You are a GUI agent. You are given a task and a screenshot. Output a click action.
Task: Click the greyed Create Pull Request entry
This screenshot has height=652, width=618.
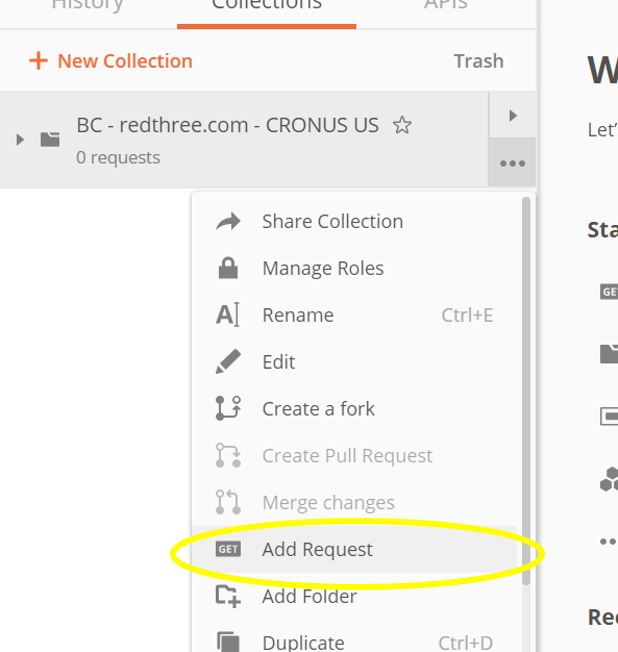(x=354, y=455)
